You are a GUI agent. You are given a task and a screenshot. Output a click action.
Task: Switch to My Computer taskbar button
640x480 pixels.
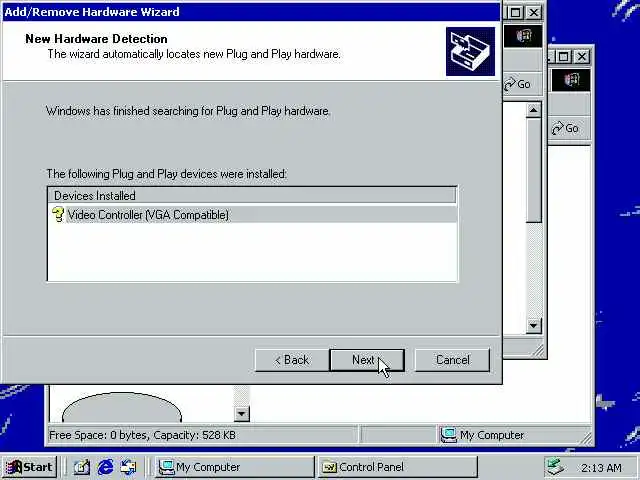[x=234, y=467]
